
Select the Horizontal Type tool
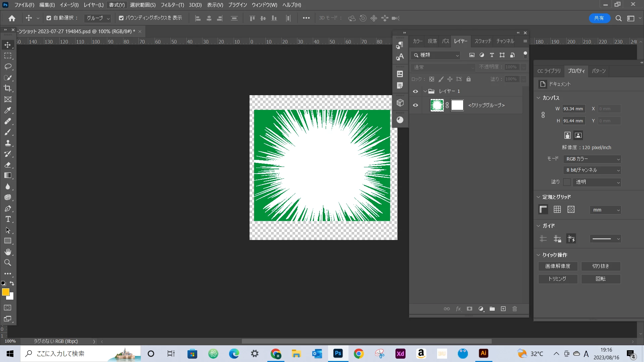coord(8,219)
